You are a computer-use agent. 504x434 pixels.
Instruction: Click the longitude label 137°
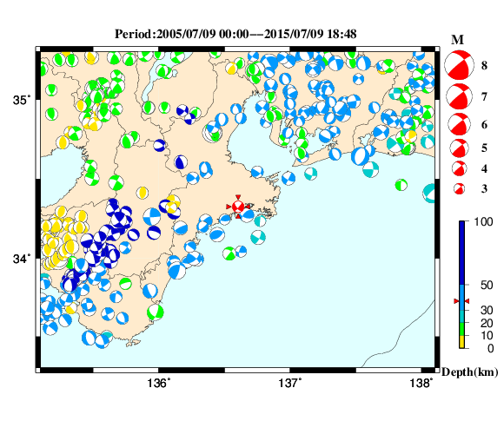tap(290, 383)
